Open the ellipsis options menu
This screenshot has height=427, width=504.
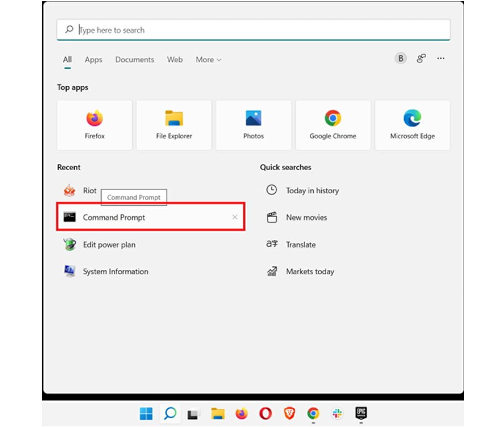(440, 58)
